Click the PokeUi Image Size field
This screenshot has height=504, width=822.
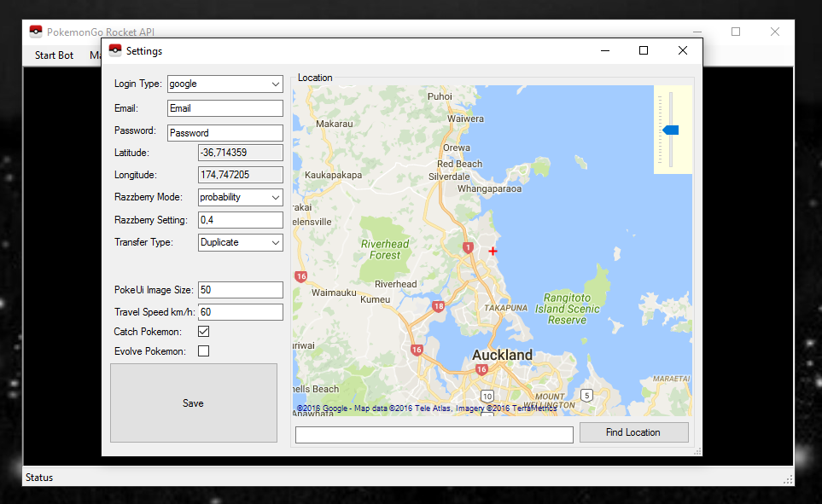[241, 290]
